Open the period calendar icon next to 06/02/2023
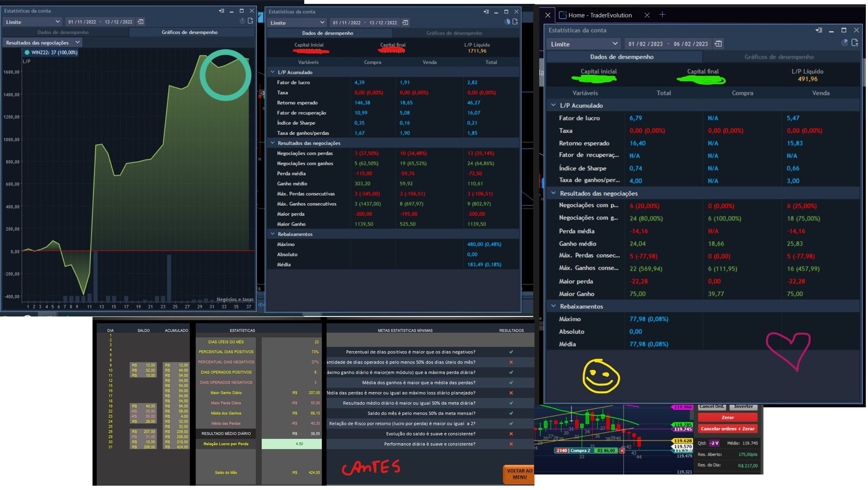The width and height of the screenshot is (868, 490). (718, 43)
